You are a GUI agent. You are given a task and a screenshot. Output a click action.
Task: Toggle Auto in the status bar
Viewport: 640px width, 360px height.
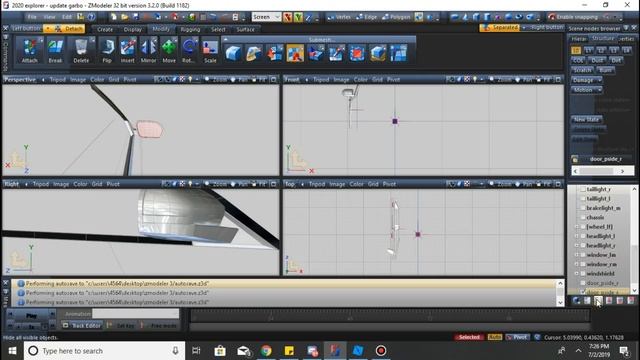tap(495, 337)
